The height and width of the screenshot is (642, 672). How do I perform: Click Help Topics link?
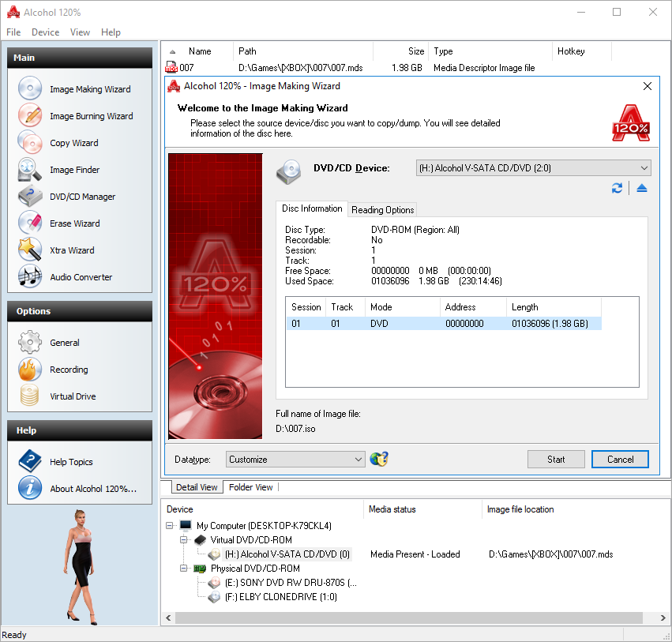point(71,462)
